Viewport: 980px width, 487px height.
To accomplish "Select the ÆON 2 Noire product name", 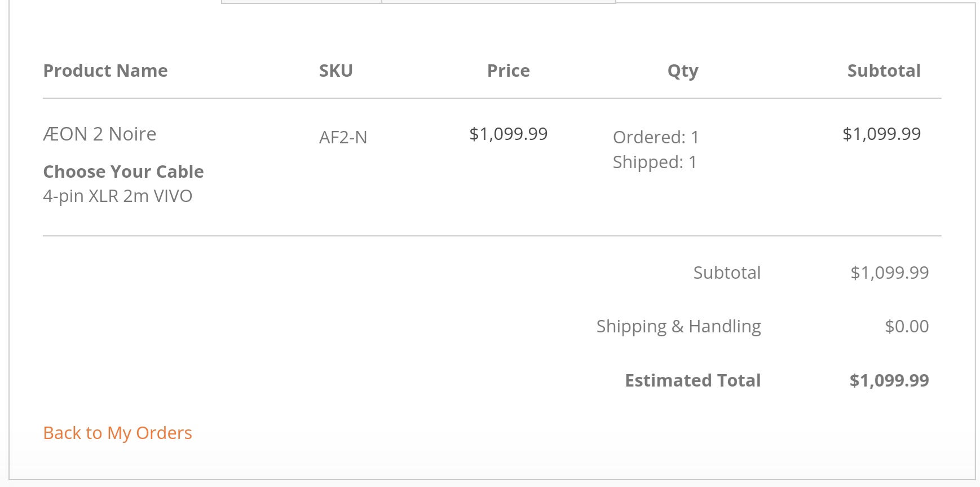I will pyautogui.click(x=100, y=134).
